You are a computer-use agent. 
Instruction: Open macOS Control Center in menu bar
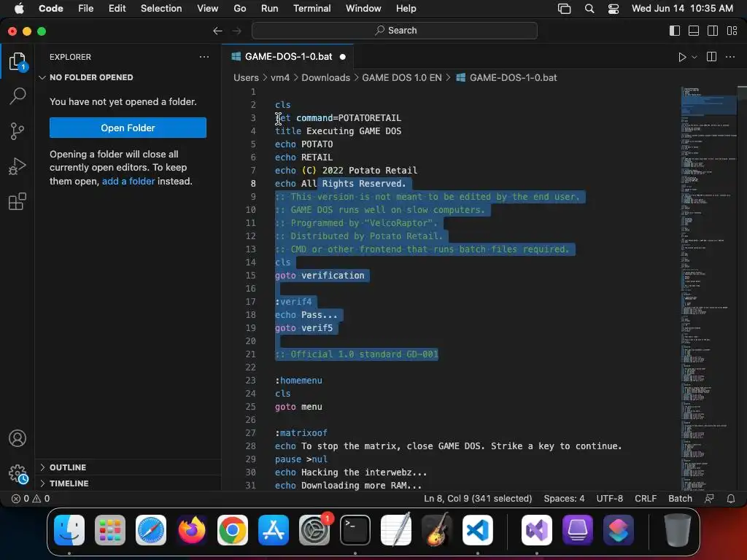(613, 9)
